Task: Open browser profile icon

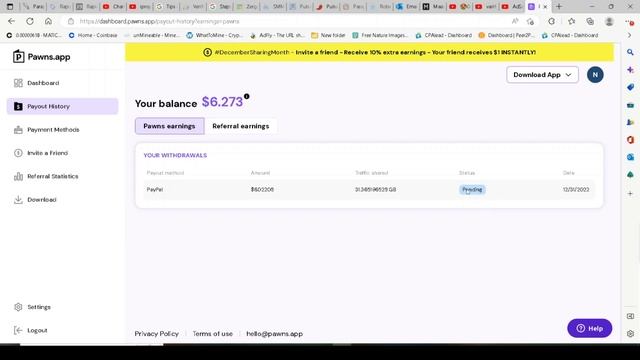Action: coord(609,21)
